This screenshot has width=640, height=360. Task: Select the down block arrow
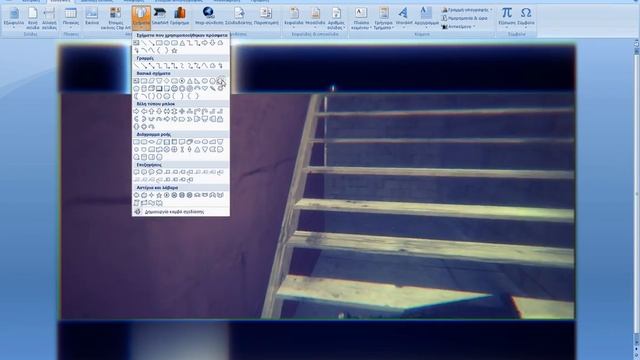pos(159,111)
